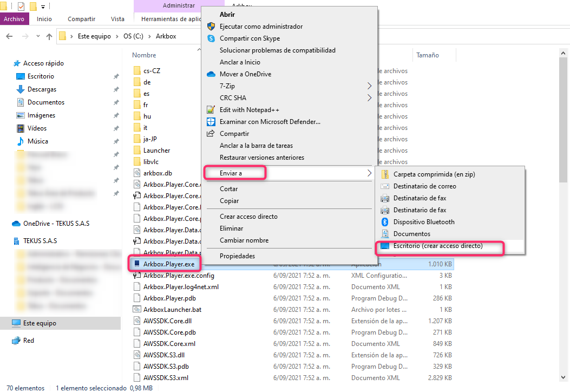Unpin Escritorio from quick access
This screenshot has width=570, height=392.
(x=116, y=77)
